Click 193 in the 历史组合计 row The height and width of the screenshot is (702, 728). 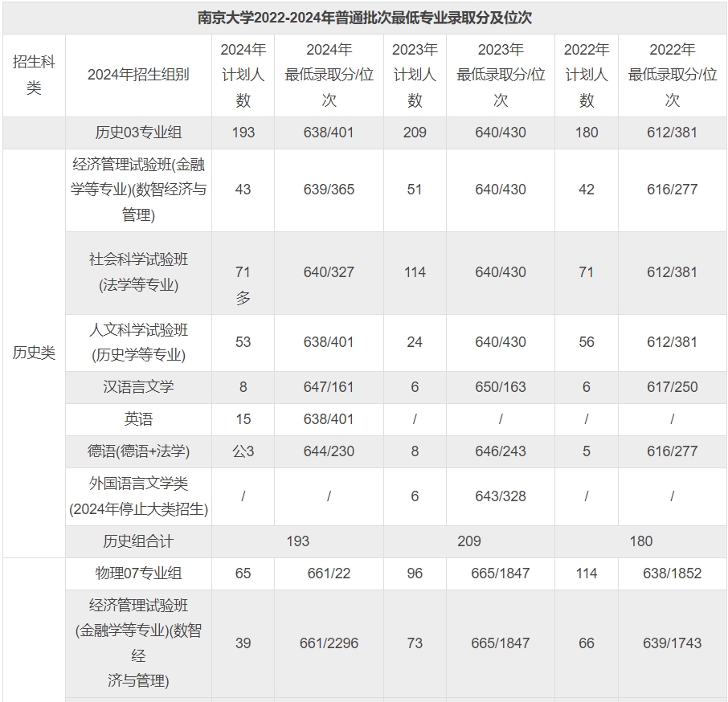[x=297, y=541]
